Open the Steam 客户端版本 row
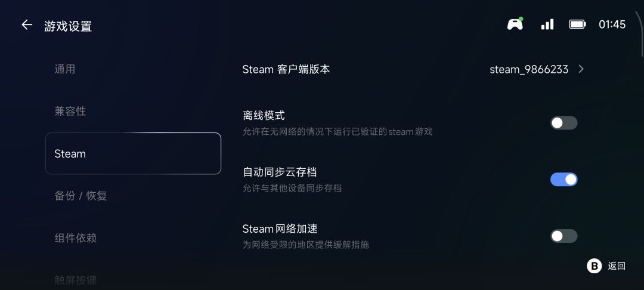Viewport: 644px width, 290px height. click(413, 69)
